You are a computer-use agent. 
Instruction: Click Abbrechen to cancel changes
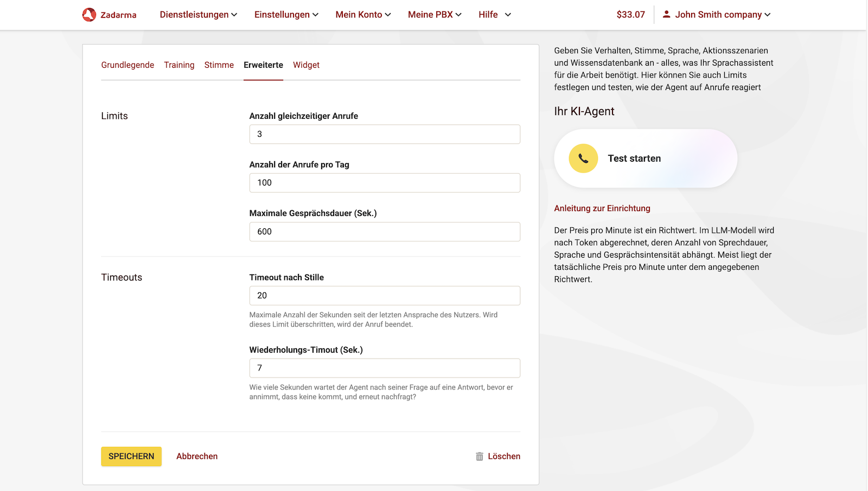coord(196,456)
